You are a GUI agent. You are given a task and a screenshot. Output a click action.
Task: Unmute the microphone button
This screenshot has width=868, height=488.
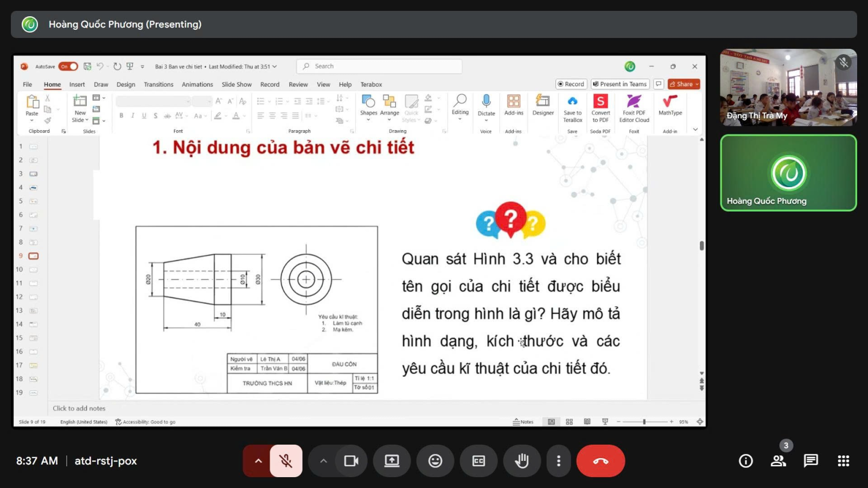pos(286,461)
